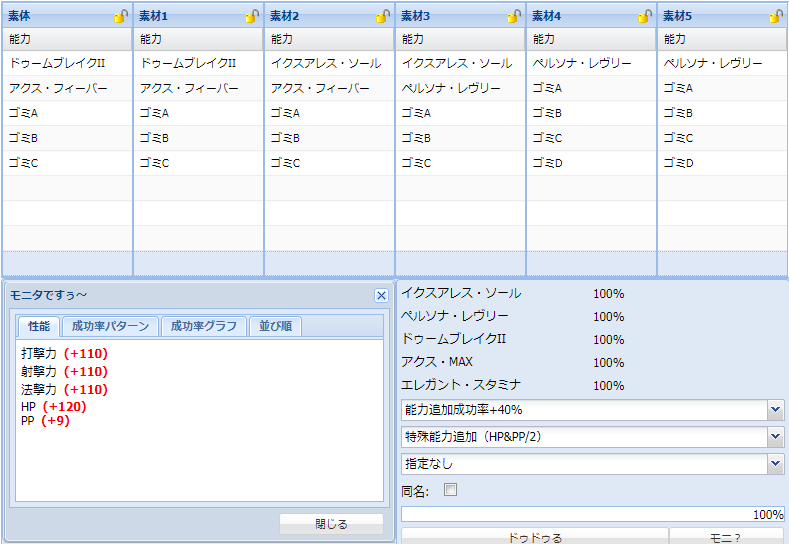Toggle the lock icon on 素材5 panel
The image size is (789, 544).
[776, 17]
